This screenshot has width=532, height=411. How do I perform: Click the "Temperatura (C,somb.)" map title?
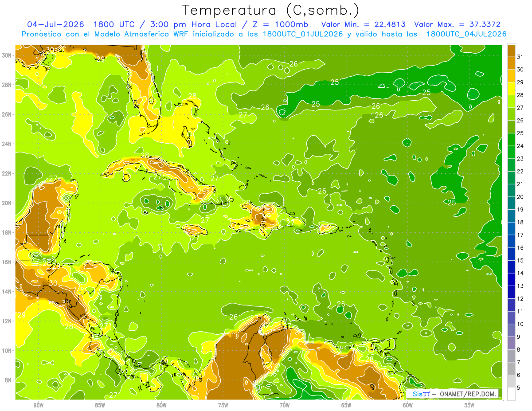pos(270,10)
